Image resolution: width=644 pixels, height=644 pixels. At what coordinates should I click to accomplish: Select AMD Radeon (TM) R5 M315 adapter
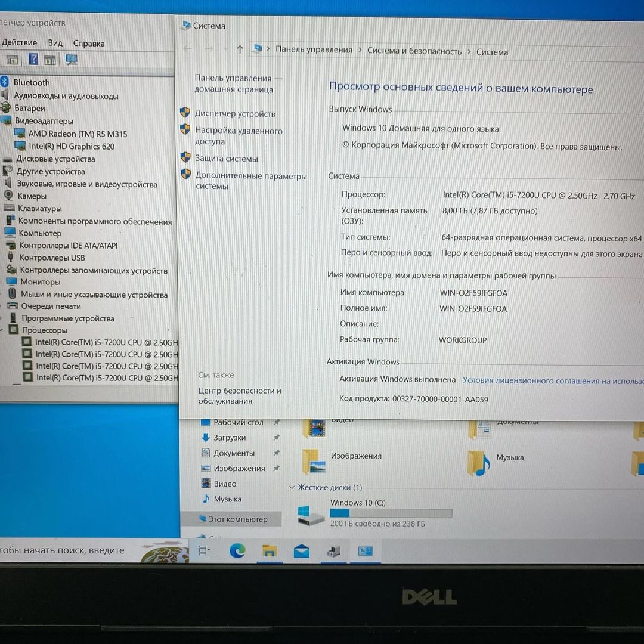pos(78,134)
